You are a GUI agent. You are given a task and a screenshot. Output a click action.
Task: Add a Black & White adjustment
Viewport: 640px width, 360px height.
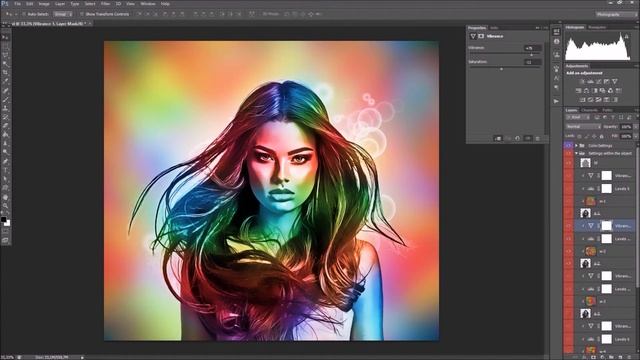tap(595, 91)
